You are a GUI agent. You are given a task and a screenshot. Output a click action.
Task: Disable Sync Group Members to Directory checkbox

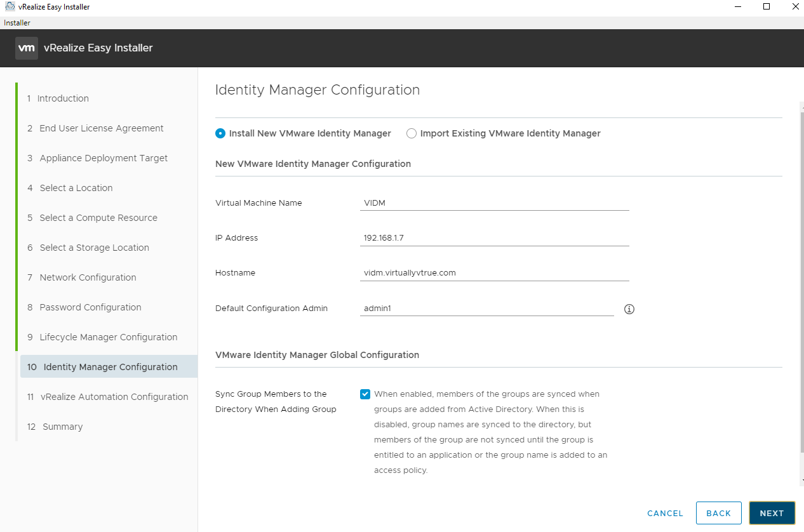click(x=365, y=394)
